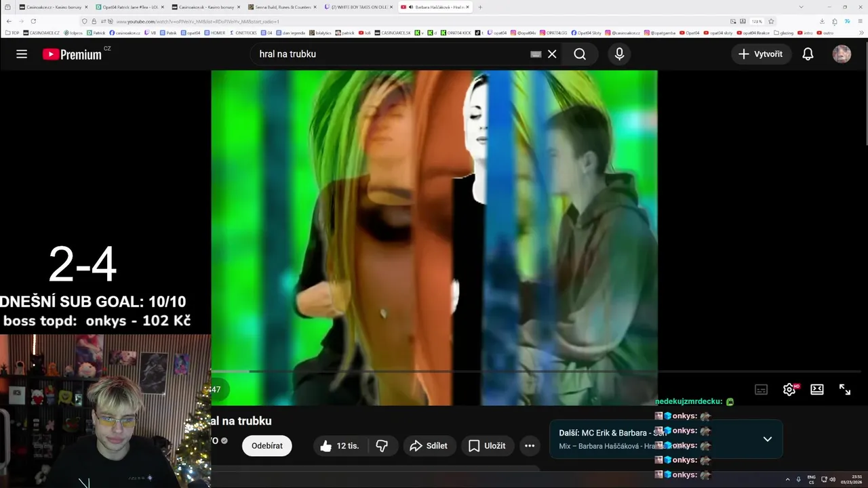Open the downloads arrow in browser toolbar
This screenshot has height=488, width=868.
tap(822, 21)
